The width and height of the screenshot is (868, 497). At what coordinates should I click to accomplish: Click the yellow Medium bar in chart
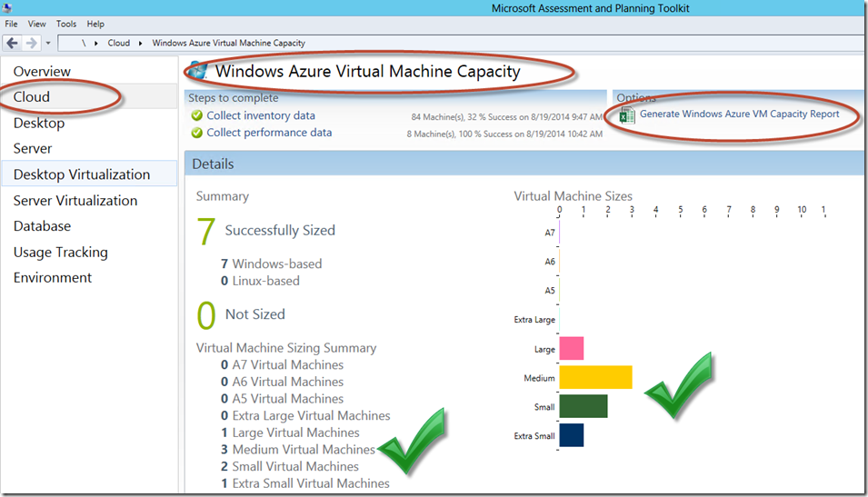coord(595,377)
